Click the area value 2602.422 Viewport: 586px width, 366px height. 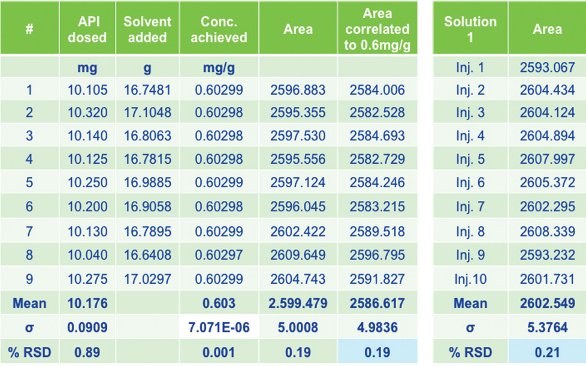point(298,231)
